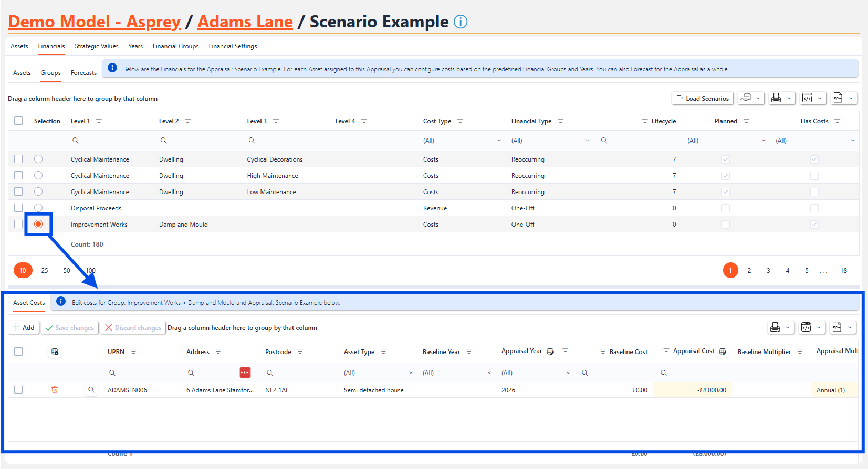This screenshot has height=469, width=868.
Task: Click the Adams Lane breadcrumb link
Action: (245, 22)
